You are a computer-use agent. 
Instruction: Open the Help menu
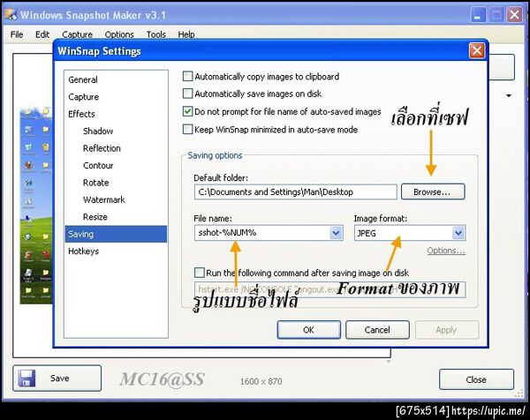coord(186,34)
